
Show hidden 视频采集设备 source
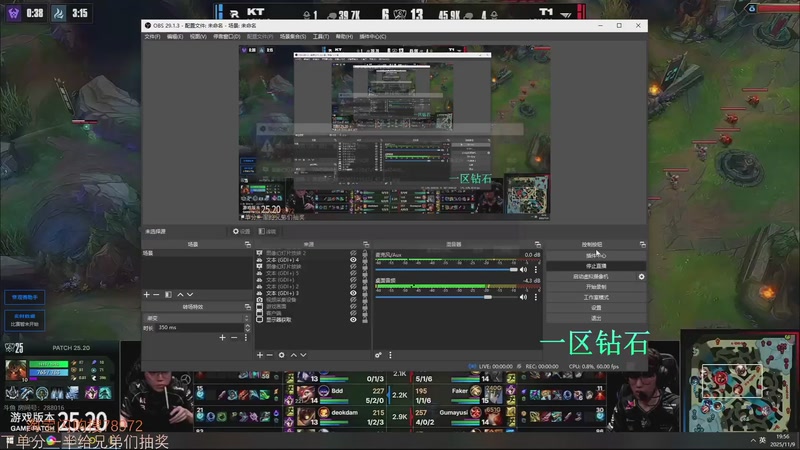coord(353,299)
